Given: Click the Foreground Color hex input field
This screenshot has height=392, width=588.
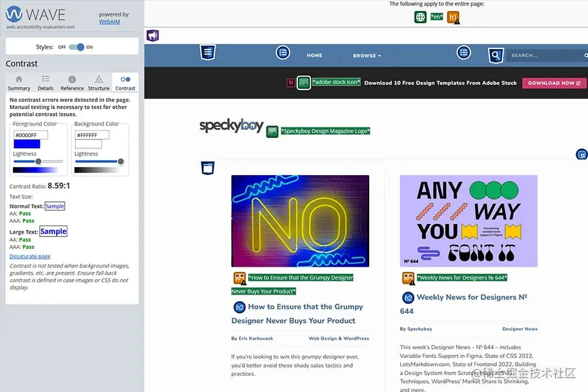Looking at the screenshot, I should coord(31,135).
